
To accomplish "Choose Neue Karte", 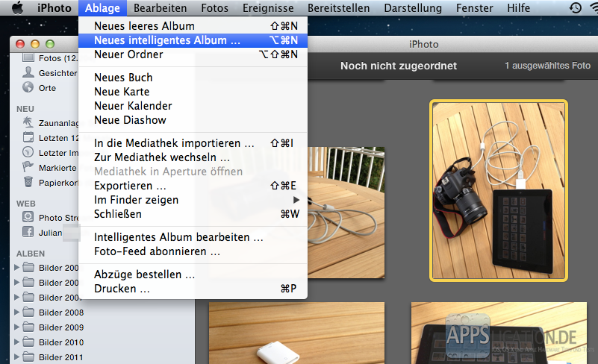I will point(193,92).
